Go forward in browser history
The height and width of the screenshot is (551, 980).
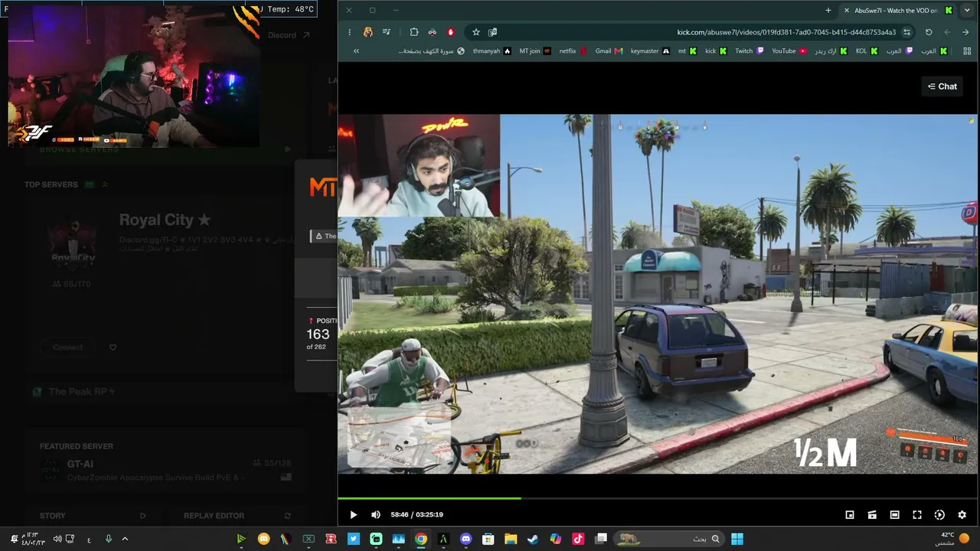947,32
